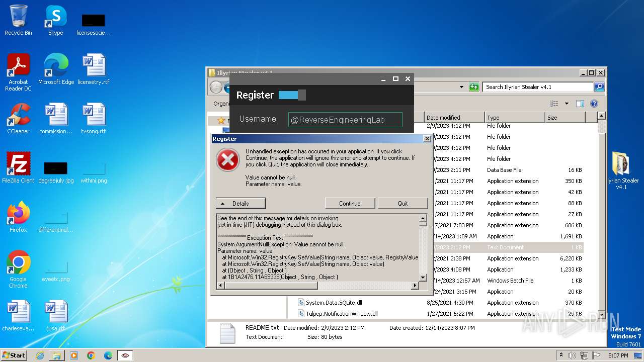Toggle the Explorer preview pane icon
This screenshot has height=362, width=644.
pyautogui.click(x=580, y=104)
